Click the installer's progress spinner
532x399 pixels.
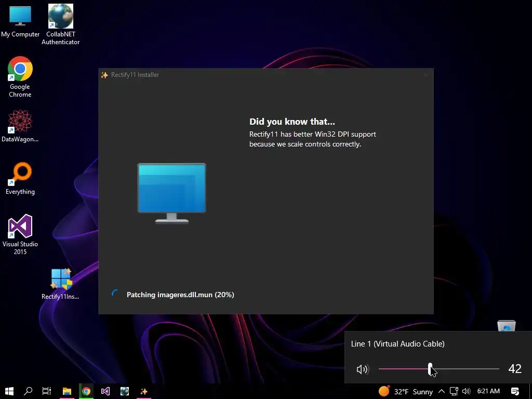pyautogui.click(x=115, y=294)
